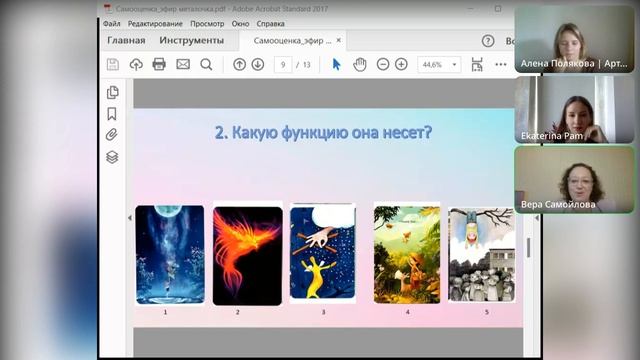Switch to the Инструменты tab
640x360 pixels.
pyautogui.click(x=191, y=40)
